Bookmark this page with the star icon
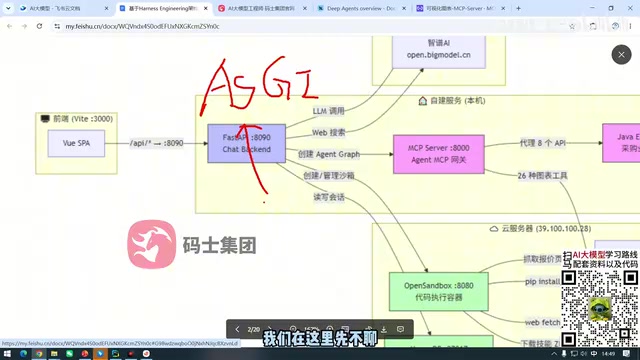This screenshot has width=640, height=360. tap(572, 26)
